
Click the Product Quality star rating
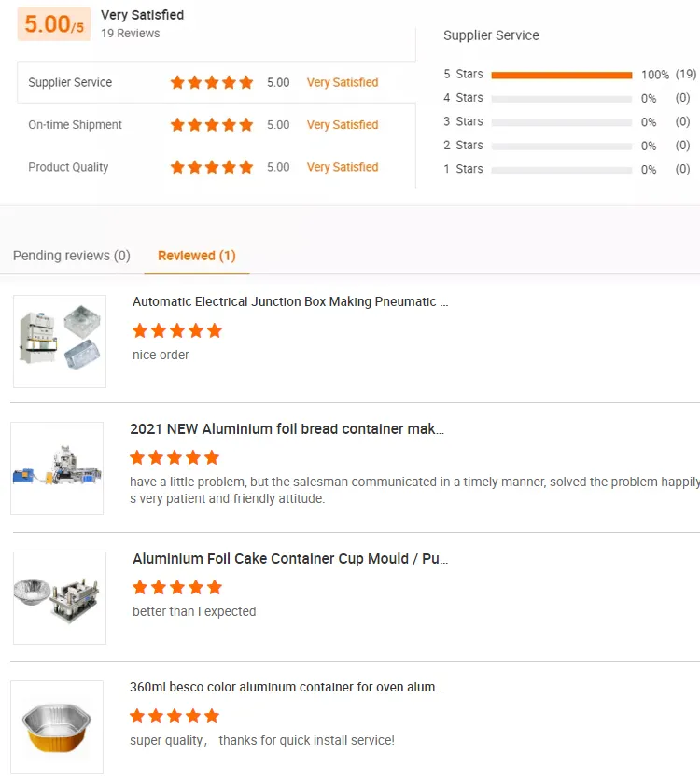click(212, 167)
